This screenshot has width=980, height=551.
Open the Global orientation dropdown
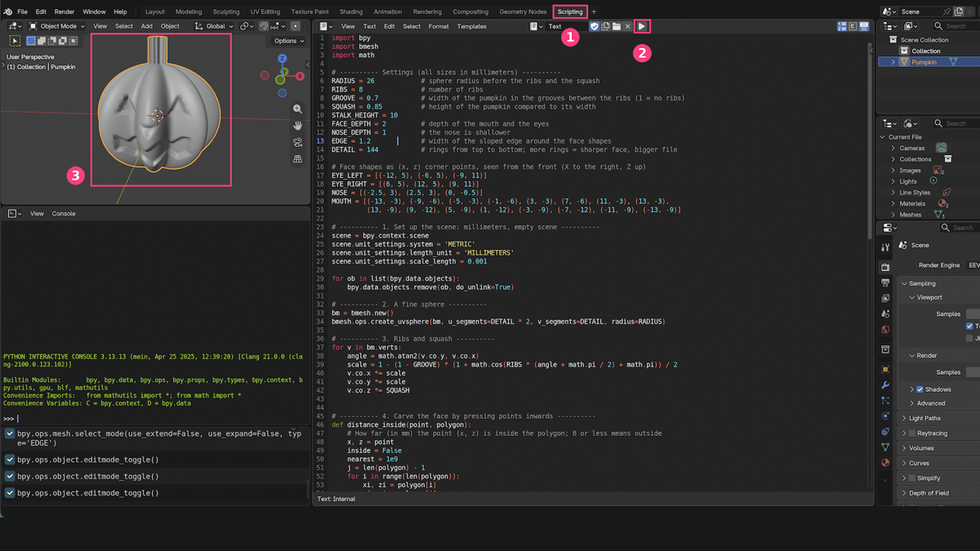pyautogui.click(x=214, y=26)
